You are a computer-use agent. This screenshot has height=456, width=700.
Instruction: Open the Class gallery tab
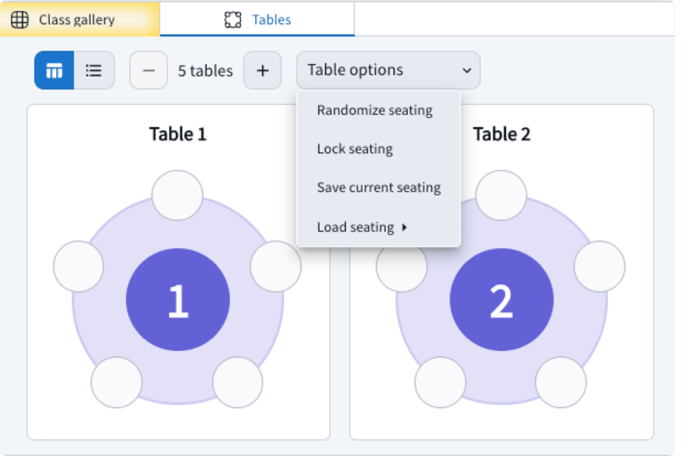coord(76,19)
